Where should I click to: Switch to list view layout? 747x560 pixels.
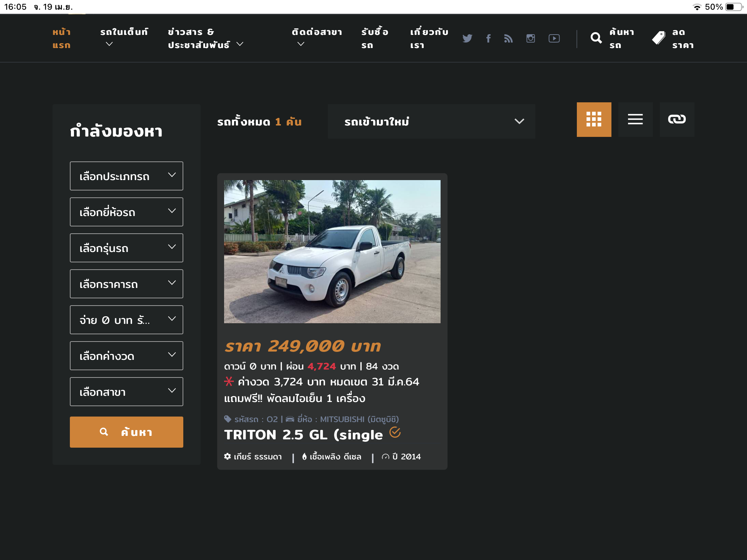635,120
